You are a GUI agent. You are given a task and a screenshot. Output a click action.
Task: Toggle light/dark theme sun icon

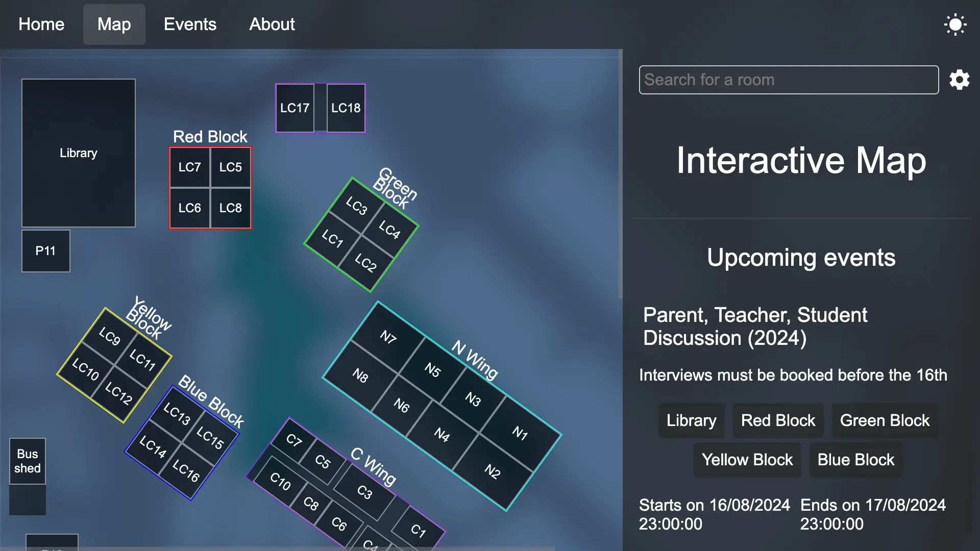tap(955, 24)
